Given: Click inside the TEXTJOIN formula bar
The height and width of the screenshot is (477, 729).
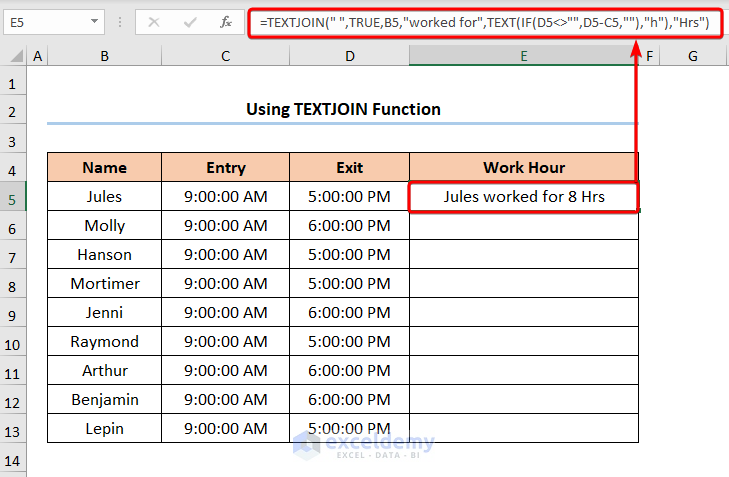Looking at the screenshot, I should pos(484,22).
